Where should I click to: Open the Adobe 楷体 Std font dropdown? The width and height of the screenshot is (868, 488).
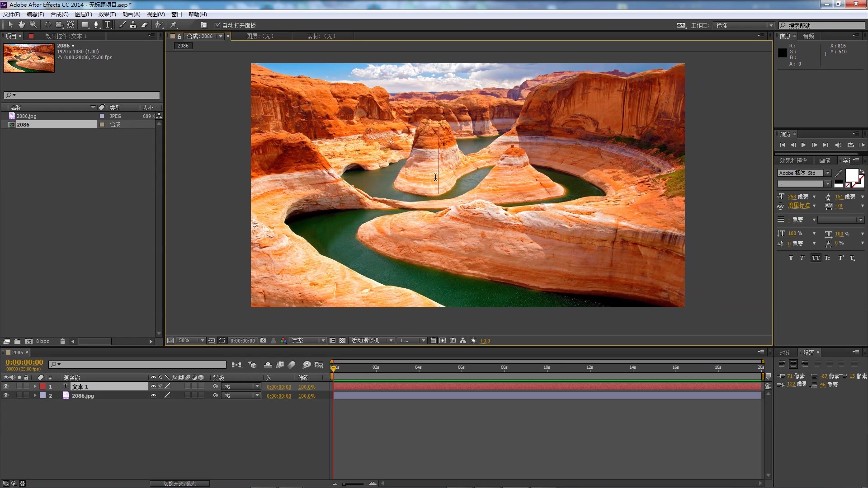coord(827,173)
